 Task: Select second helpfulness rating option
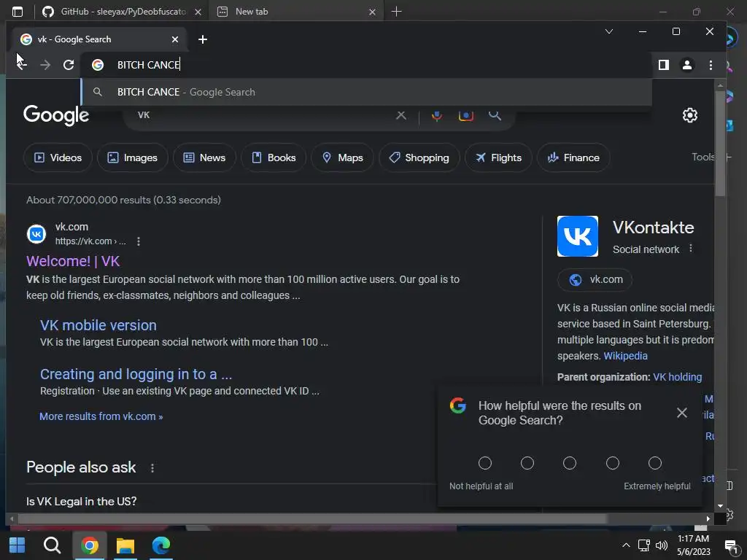[x=527, y=463]
